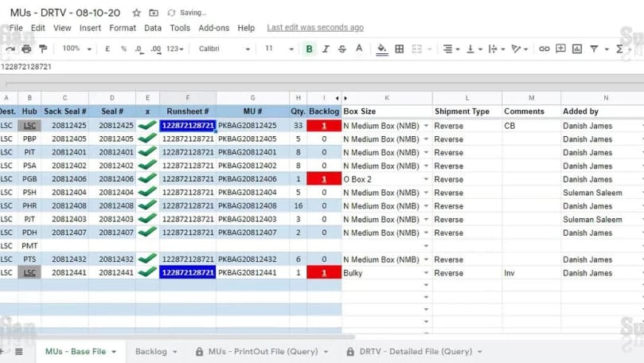Open the View menu
The width and height of the screenshot is (644, 363).
(x=62, y=28)
